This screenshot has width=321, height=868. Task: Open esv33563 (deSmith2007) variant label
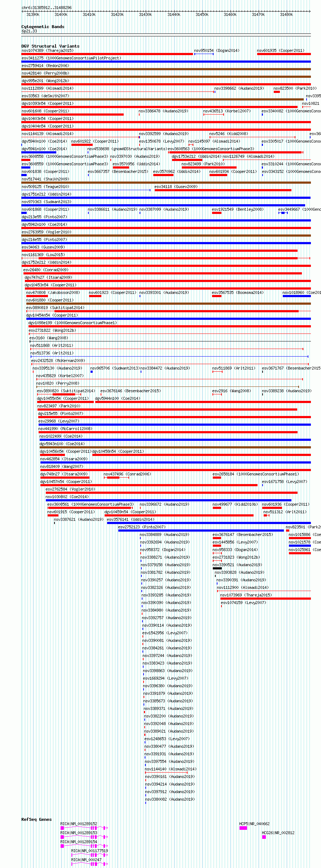pos(45,96)
